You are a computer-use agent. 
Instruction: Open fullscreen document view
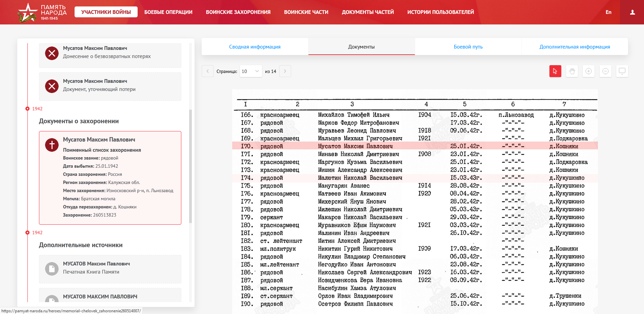pos(622,71)
